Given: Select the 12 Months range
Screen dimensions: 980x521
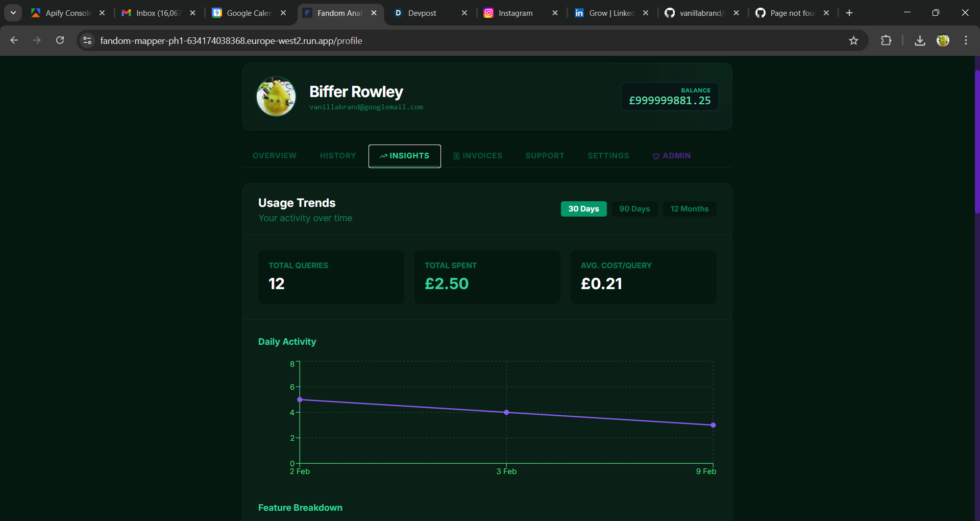Looking at the screenshot, I should pyautogui.click(x=690, y=209).
